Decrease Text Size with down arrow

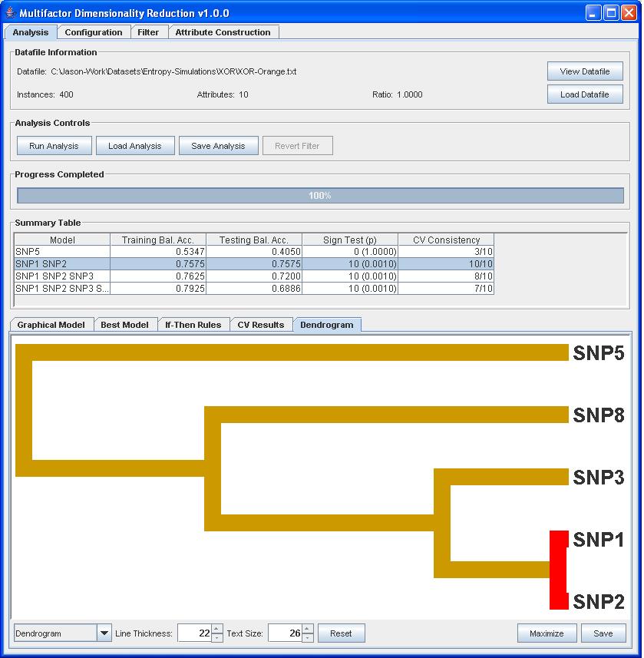pos(307,638)
